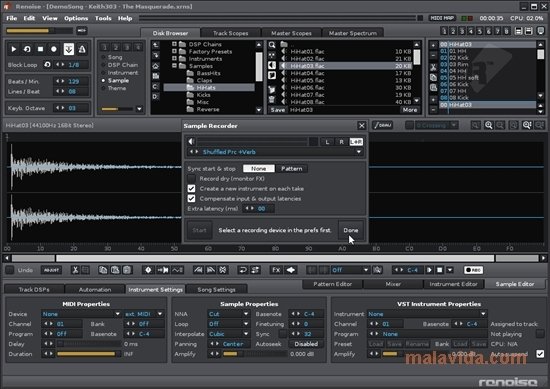This screenshot has height=389, width=550.
Task: Select the Theme radio option
Action: [114, 88]
